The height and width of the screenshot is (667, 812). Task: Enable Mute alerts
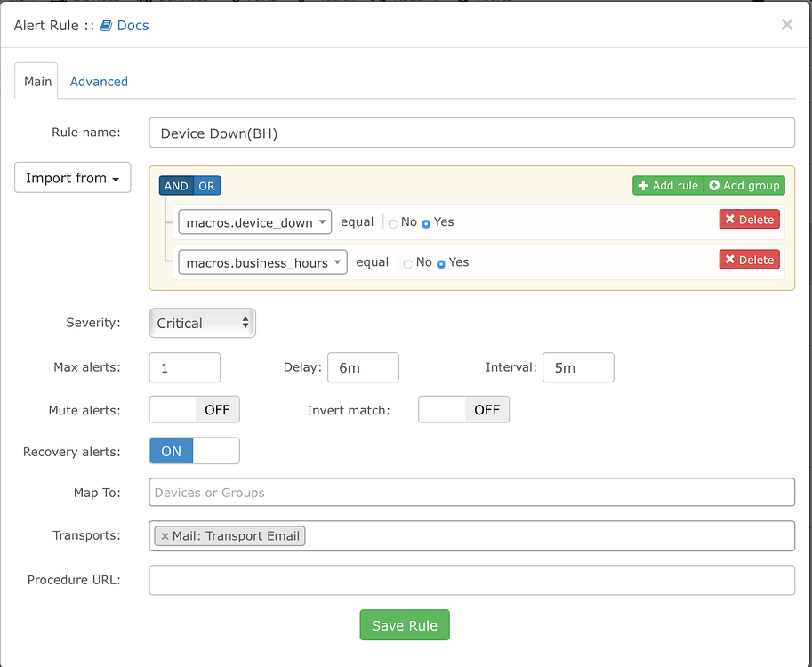pyautogui.click(x=194, y=409)
